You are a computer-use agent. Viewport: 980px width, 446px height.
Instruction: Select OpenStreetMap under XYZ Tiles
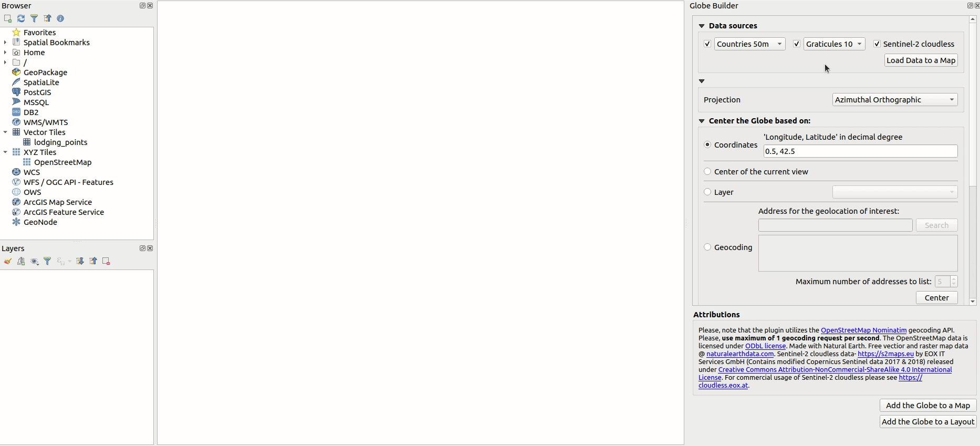pyautogui.click(x=62, y=162)
